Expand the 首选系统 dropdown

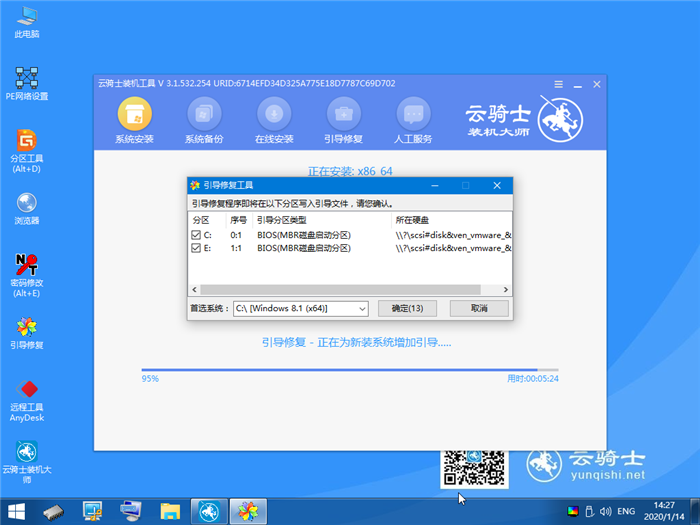361,308
